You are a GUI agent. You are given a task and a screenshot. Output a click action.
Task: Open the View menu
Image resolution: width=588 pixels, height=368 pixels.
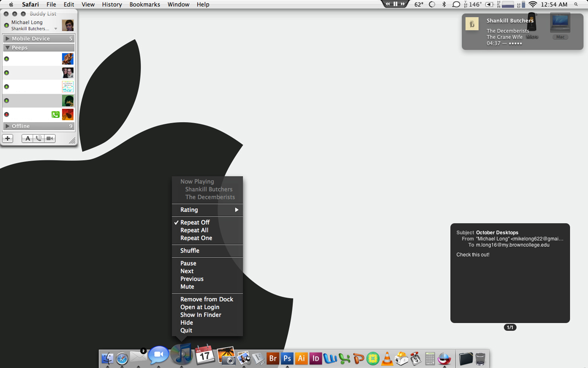[x=88, y=4]
